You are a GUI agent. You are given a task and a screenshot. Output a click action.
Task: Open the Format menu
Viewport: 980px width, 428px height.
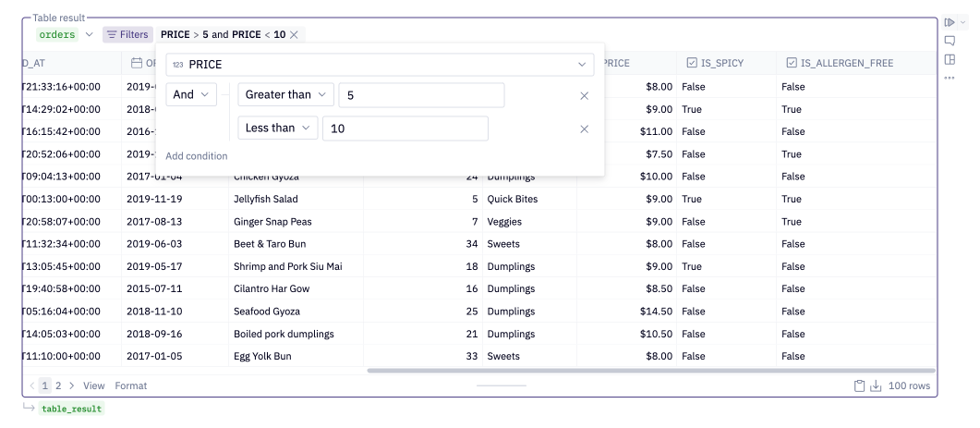130,386
